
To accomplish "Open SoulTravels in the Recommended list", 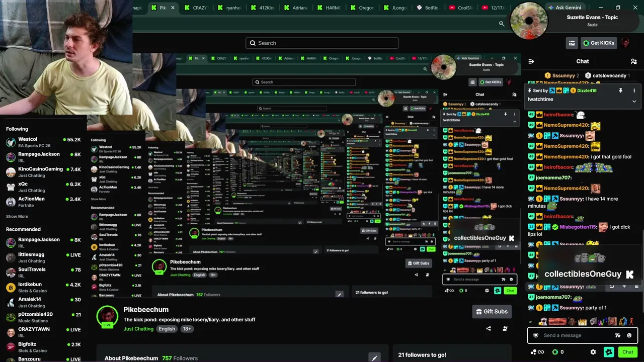I will [43, 273].
